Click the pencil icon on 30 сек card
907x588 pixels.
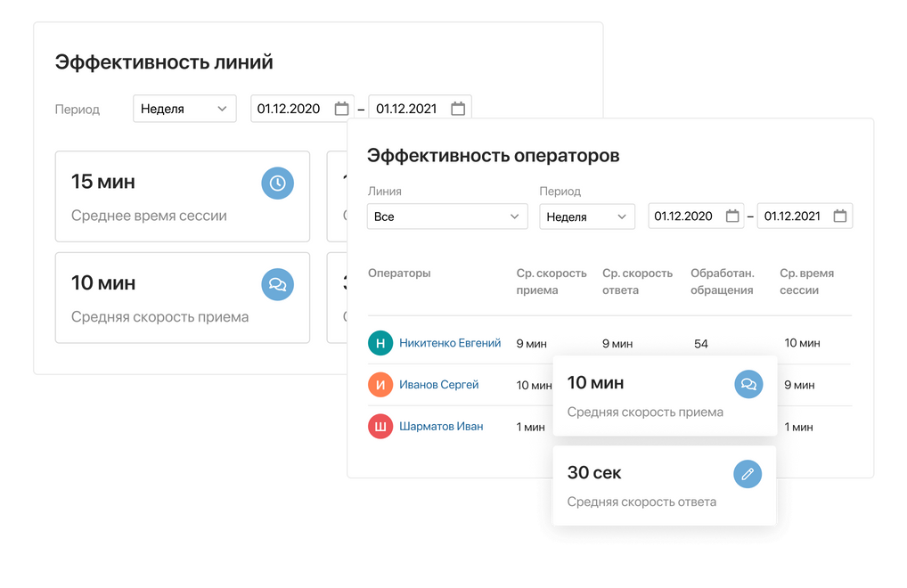tap(748, 474)
